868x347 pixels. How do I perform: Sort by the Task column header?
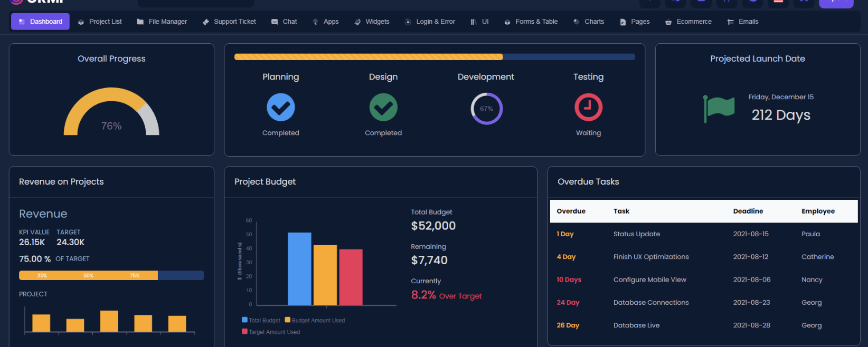(x=621, y=211)
